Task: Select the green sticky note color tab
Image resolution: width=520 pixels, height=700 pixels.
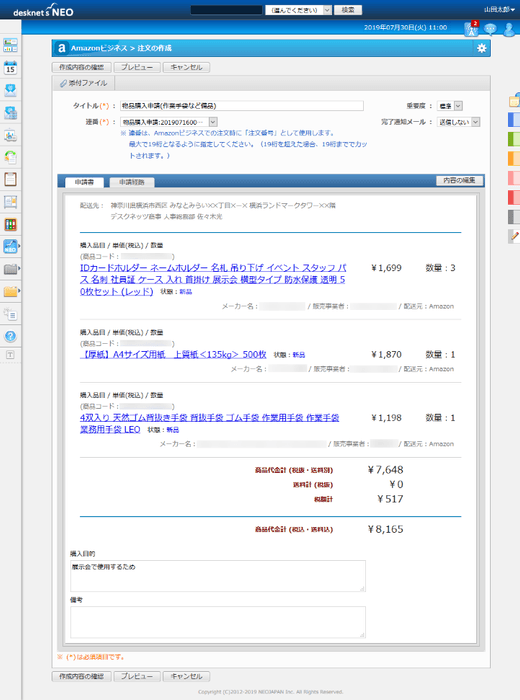Action: [514, 139]
